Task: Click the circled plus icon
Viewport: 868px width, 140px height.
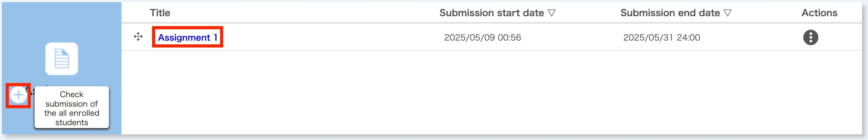Action: (x=18, y=95)
